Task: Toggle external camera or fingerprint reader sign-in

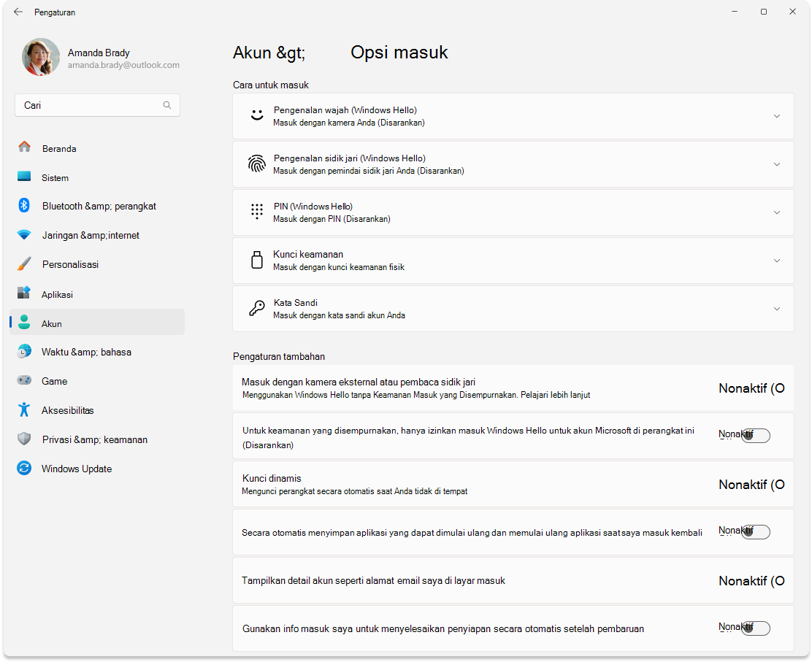Action: 751,388
